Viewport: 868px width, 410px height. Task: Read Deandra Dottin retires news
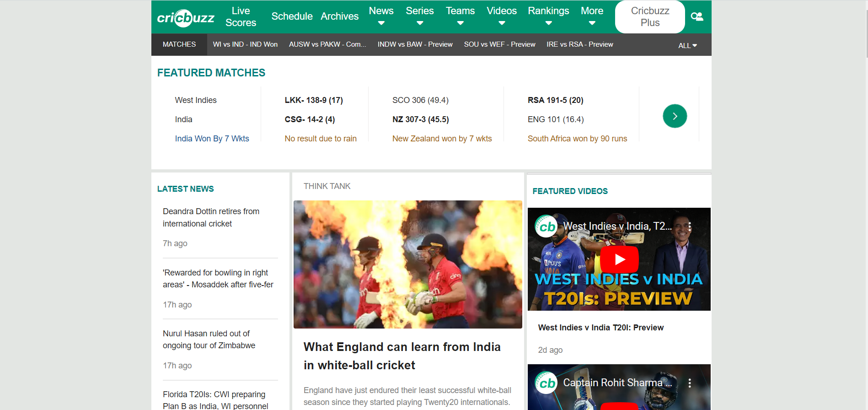coord(211,217)
